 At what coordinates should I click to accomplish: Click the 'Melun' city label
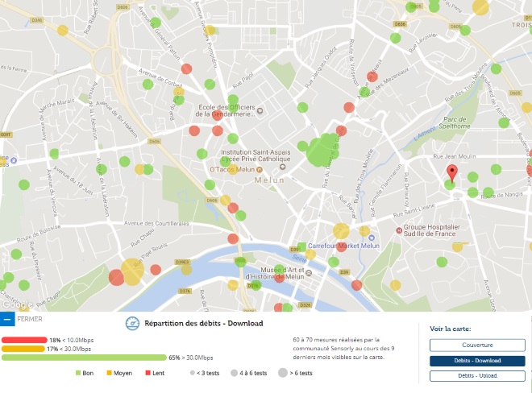tap(269, 180)
